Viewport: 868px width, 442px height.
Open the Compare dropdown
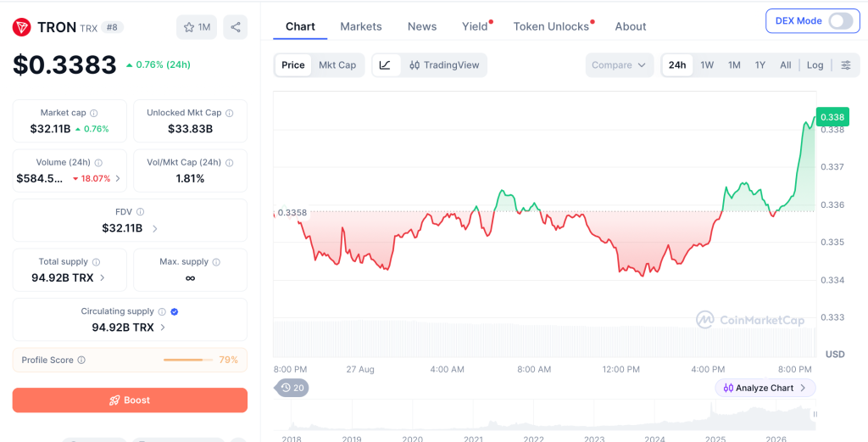(x=619, y=64)
